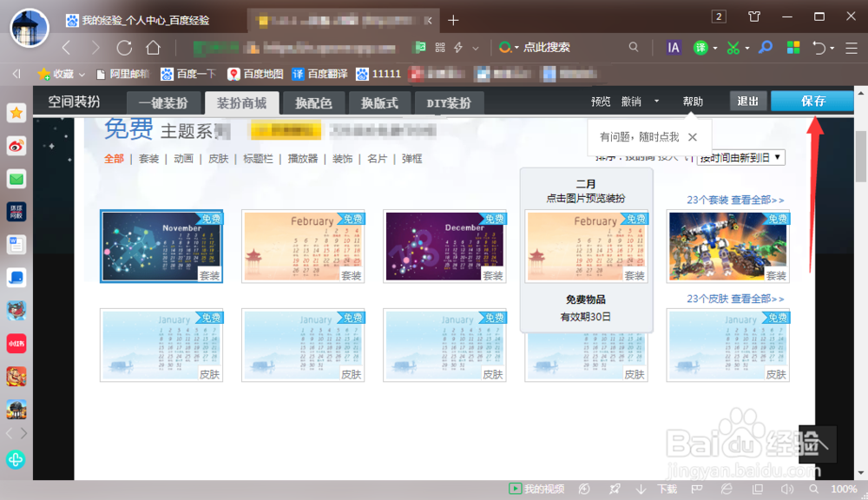The width and height of the screenshot is (868, 500).
Task: Open the green translate extension icon
Action: (x=700, y=48)
